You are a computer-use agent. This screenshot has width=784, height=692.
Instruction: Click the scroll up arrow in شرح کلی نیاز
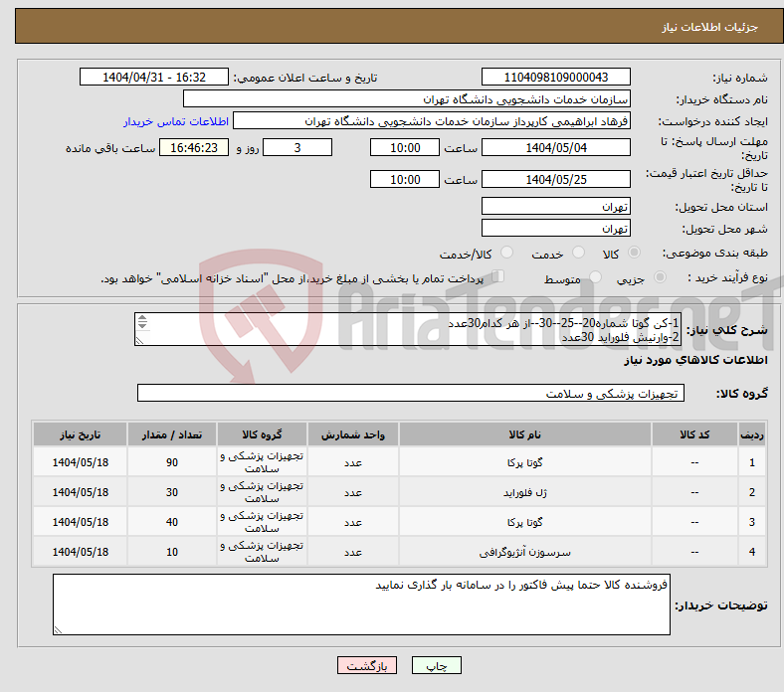(x=142, y=321)
